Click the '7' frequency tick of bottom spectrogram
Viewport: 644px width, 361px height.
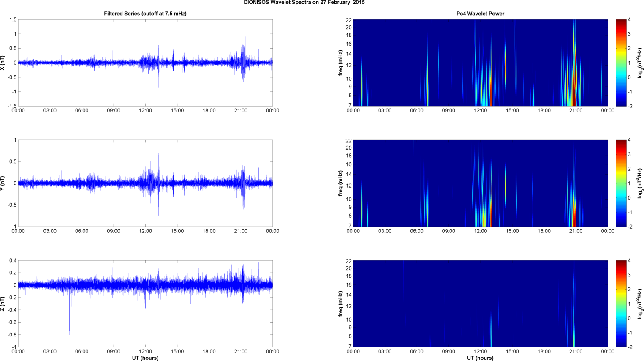tap(350, 346)
